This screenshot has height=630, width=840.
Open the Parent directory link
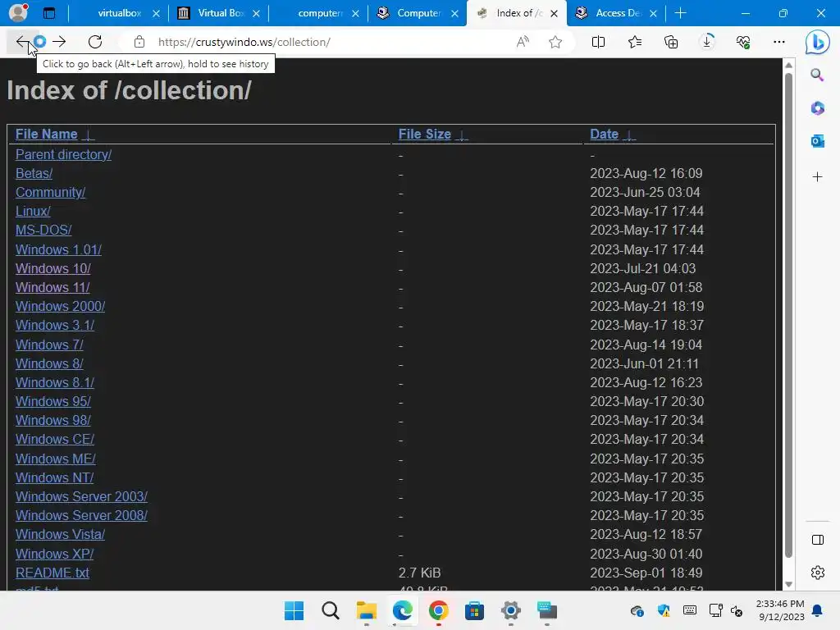(63, 154)
